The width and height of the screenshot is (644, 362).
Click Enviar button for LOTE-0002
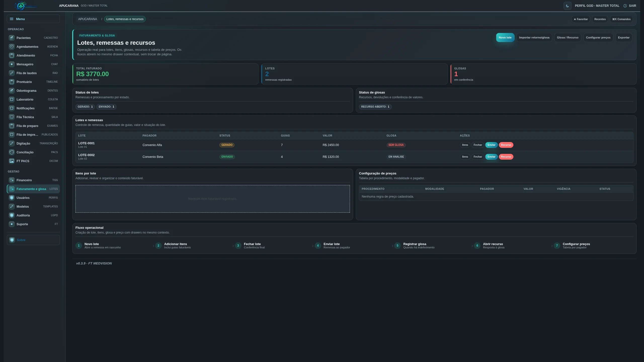tap(491, 157)
